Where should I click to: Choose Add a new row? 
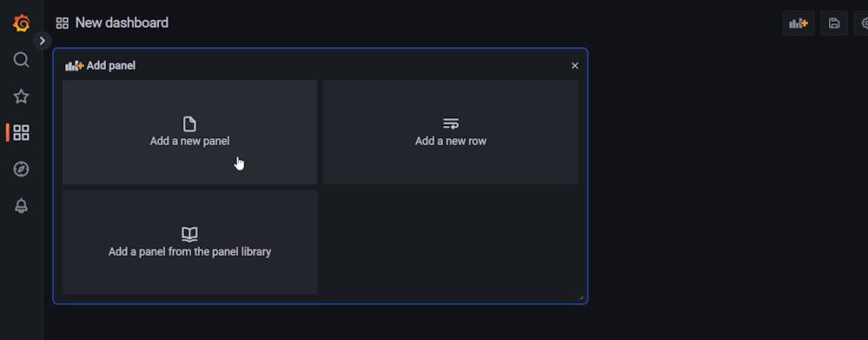pos(451,132)
